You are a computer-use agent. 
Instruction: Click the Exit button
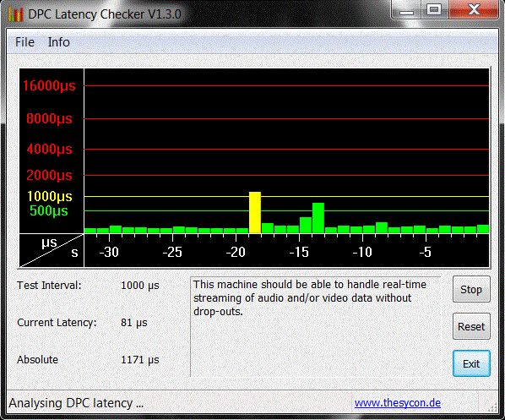point(471,363)
